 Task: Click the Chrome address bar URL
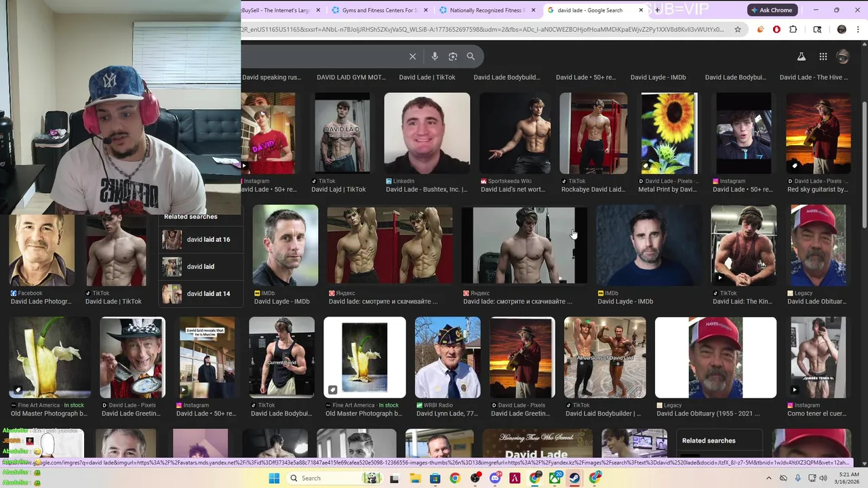[483, 29]
